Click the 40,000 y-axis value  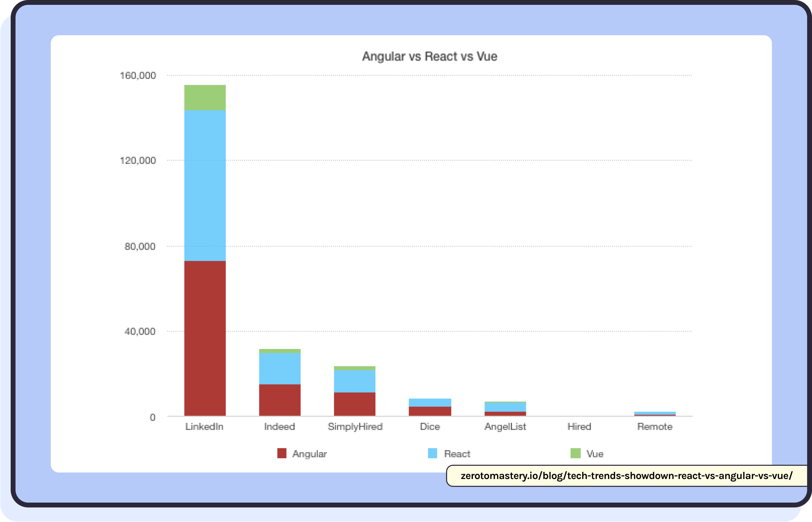point(140,331)
